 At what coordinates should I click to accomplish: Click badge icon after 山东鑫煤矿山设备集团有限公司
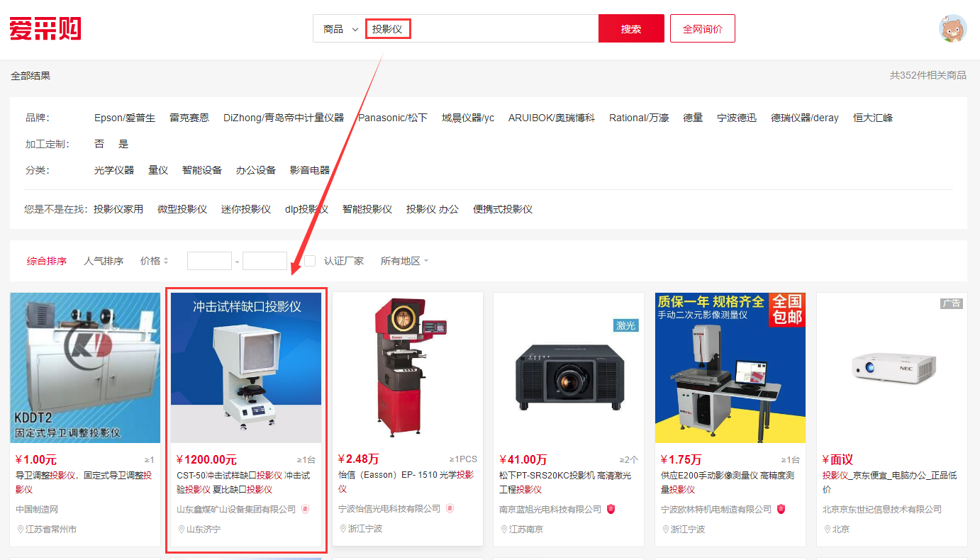(305, 509)
